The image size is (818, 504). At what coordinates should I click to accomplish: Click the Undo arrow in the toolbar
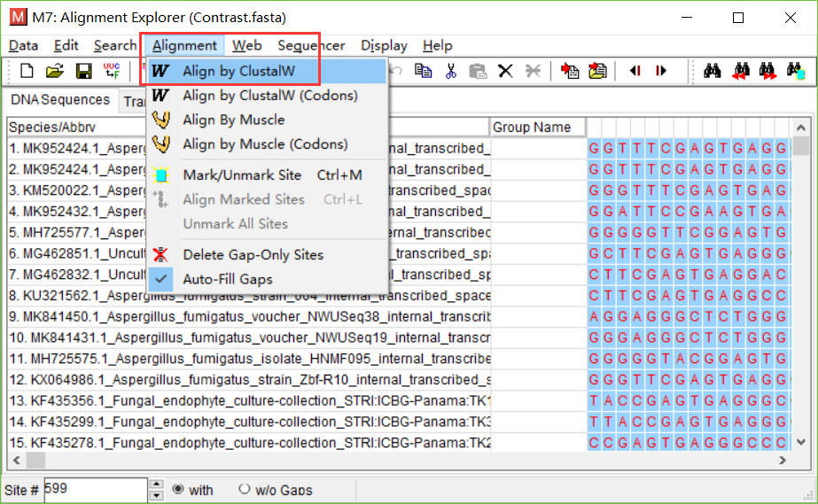pos(396,70)
